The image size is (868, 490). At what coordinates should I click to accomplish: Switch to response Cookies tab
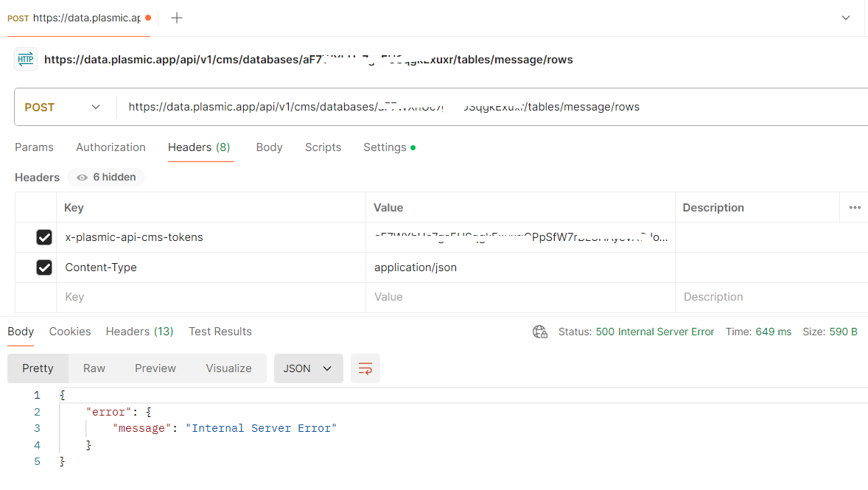click(x=70, y=332)
